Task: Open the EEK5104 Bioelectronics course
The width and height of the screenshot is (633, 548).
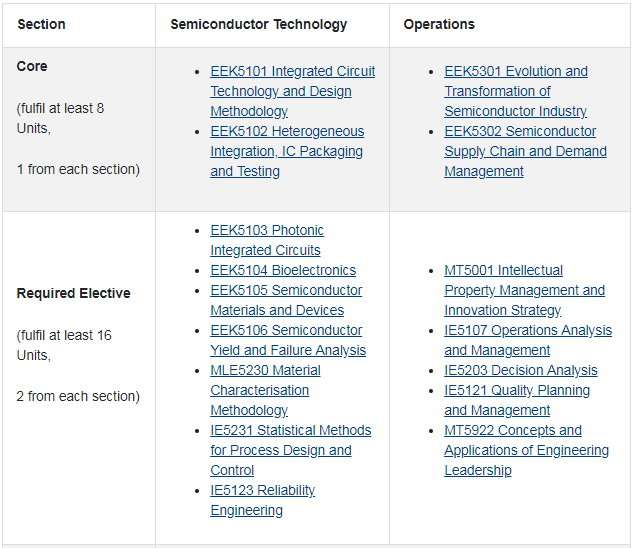Action: click(283, 270)
